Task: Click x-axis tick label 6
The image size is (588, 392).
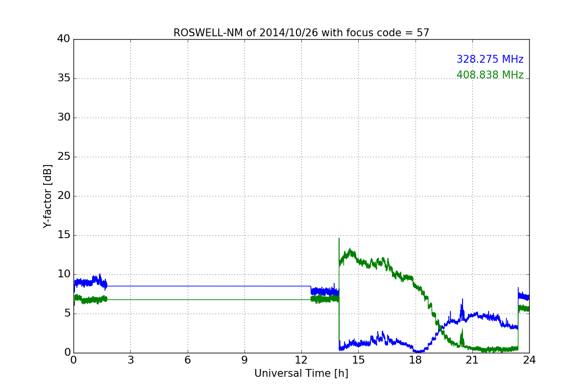Action: pyautogui.click(x=187, y=360)
